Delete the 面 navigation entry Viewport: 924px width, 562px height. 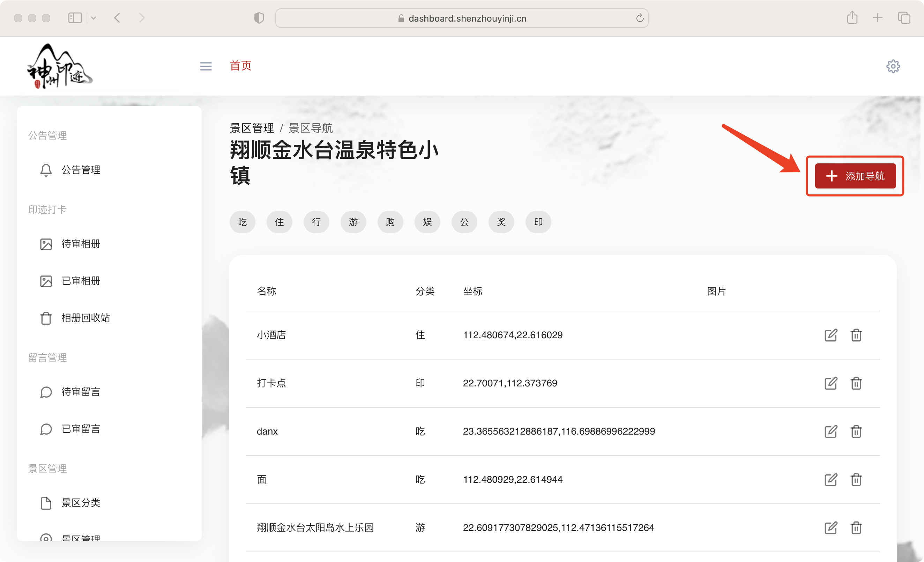coord(856,480)
